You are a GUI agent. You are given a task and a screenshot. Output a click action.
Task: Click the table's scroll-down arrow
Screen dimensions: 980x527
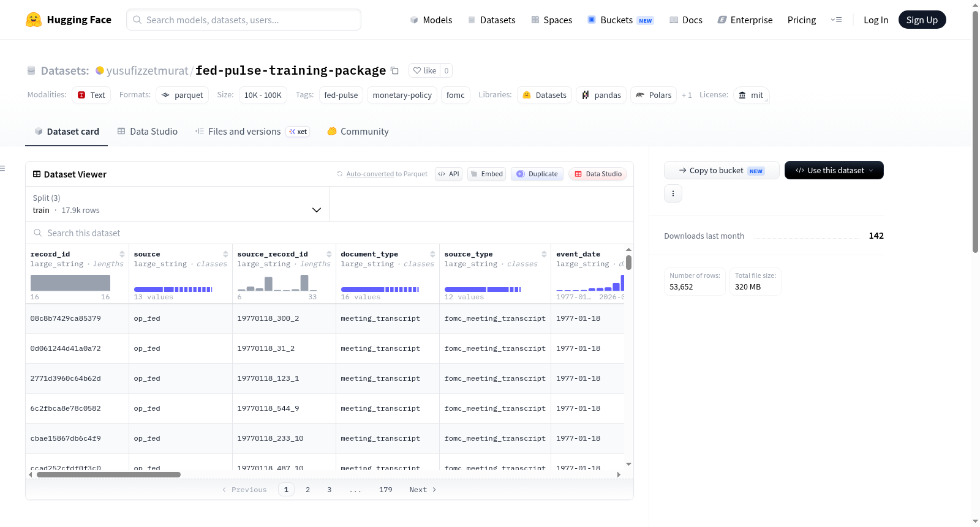[628, 465]
